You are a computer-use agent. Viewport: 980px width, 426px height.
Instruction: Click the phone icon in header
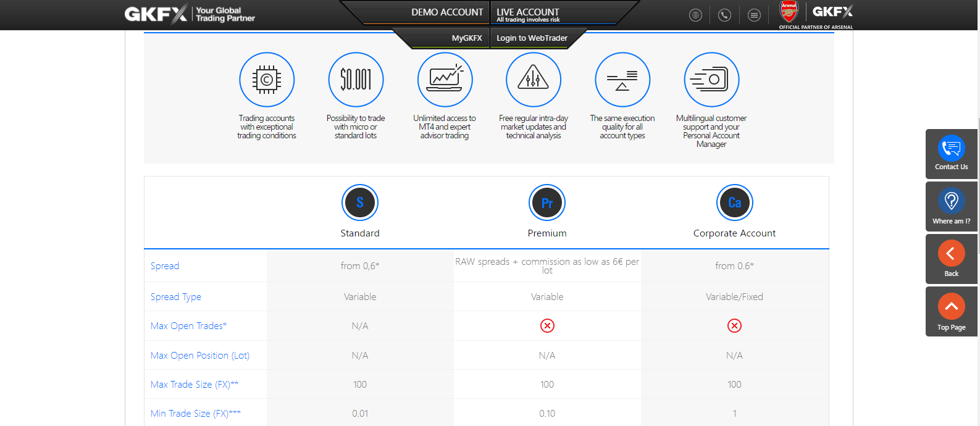[724, 15]
